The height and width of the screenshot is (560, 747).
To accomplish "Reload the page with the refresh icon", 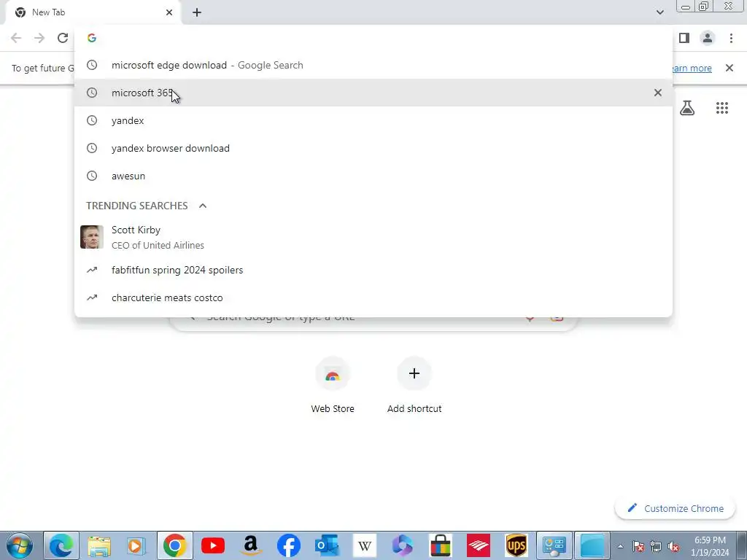I will coord(63,38).
